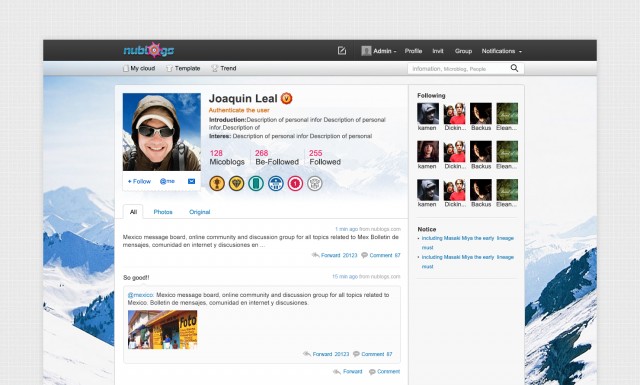Open the My cloud link
This screenshot has width=640, height=385.
point(139,68)
